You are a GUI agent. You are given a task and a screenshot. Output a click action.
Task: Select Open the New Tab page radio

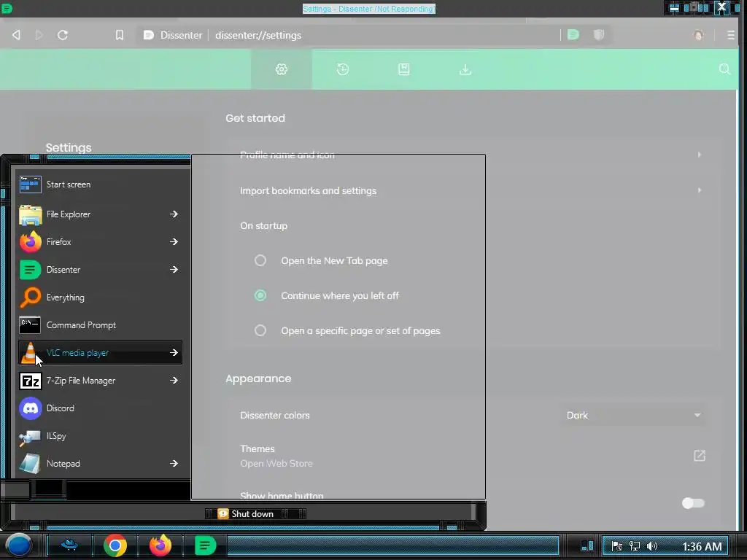tap(260, 260)
